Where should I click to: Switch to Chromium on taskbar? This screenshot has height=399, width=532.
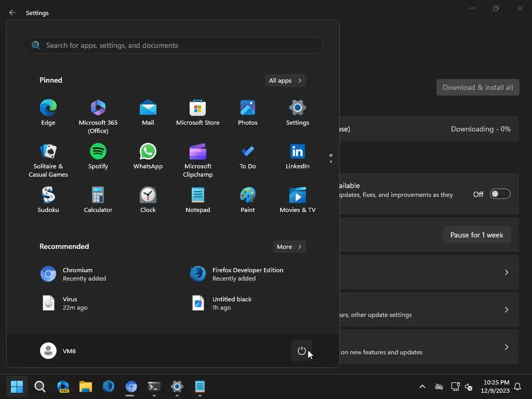[x=131, y=387]
